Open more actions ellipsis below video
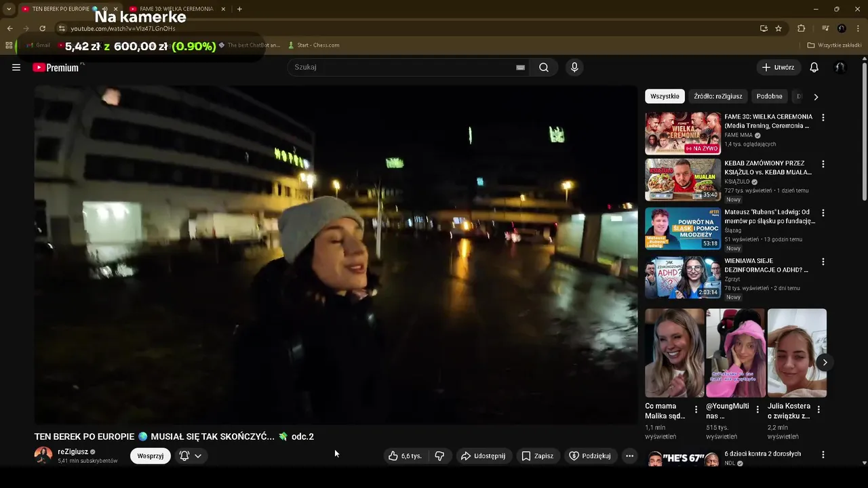 point(629,456)
